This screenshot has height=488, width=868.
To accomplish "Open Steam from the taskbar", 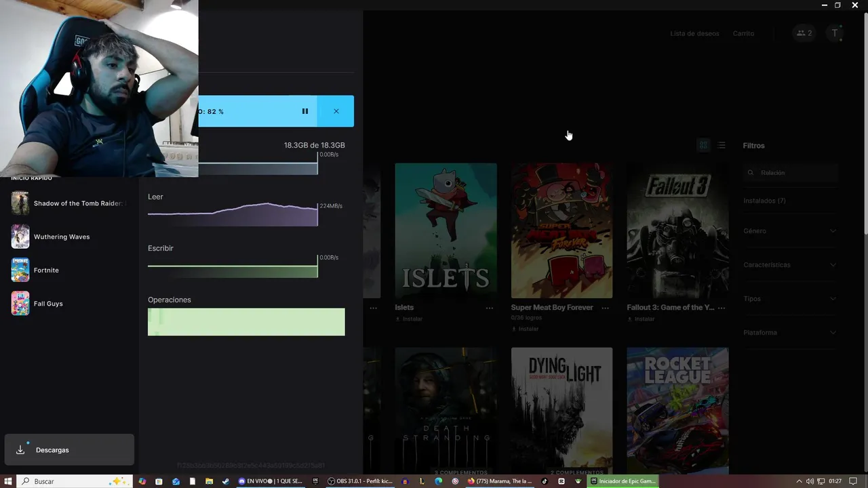I will [x=226, y=481].
